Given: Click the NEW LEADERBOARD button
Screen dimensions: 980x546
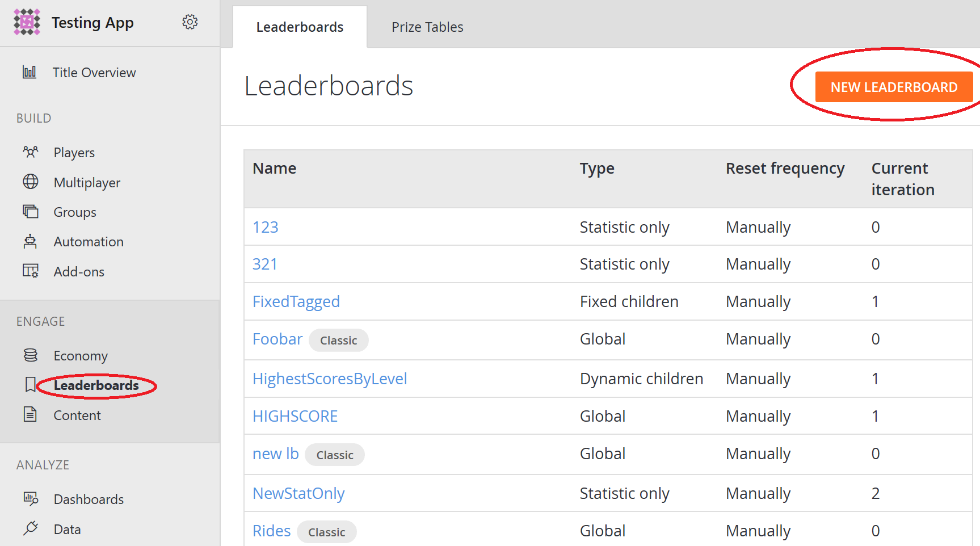Looking at the screenshot, I should (894, 87).
